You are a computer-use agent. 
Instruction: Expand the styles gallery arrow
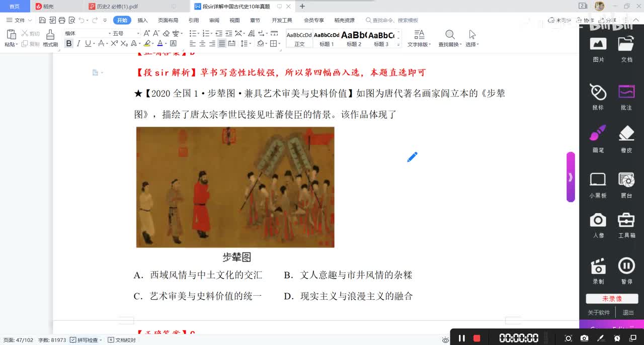coord(398,45)
